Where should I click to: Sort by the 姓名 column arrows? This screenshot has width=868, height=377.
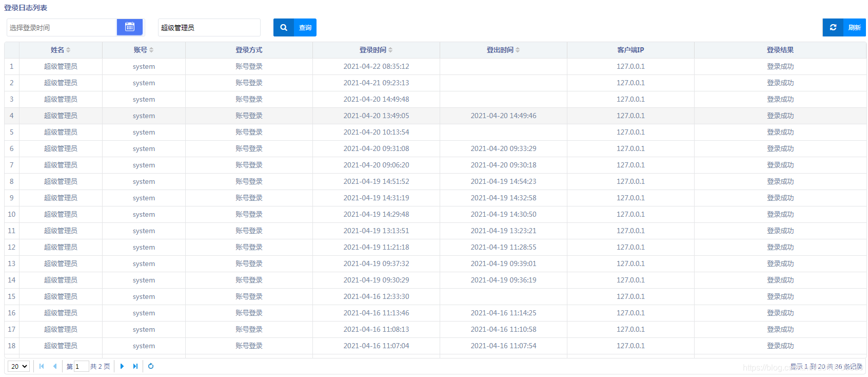68,50
